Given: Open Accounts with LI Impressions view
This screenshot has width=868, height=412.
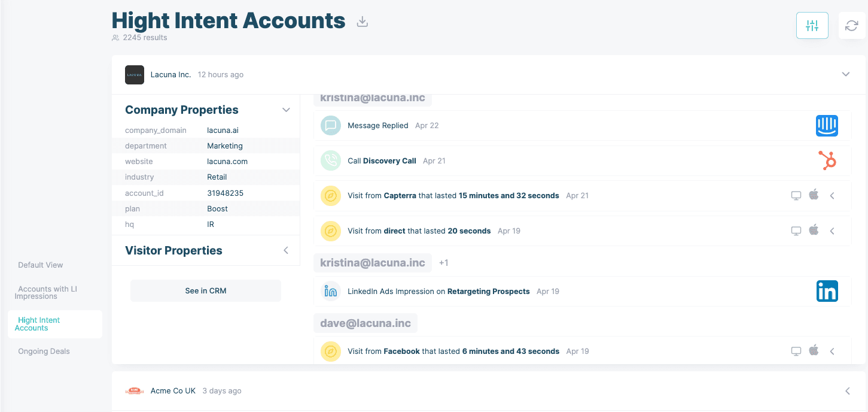Looking at the screenshot, I should [47, 292].
